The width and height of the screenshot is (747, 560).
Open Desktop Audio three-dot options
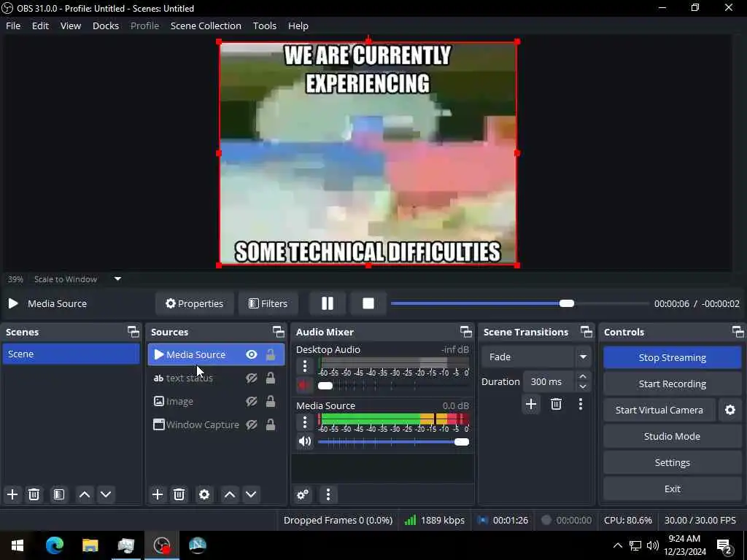(x=305, y=366)
